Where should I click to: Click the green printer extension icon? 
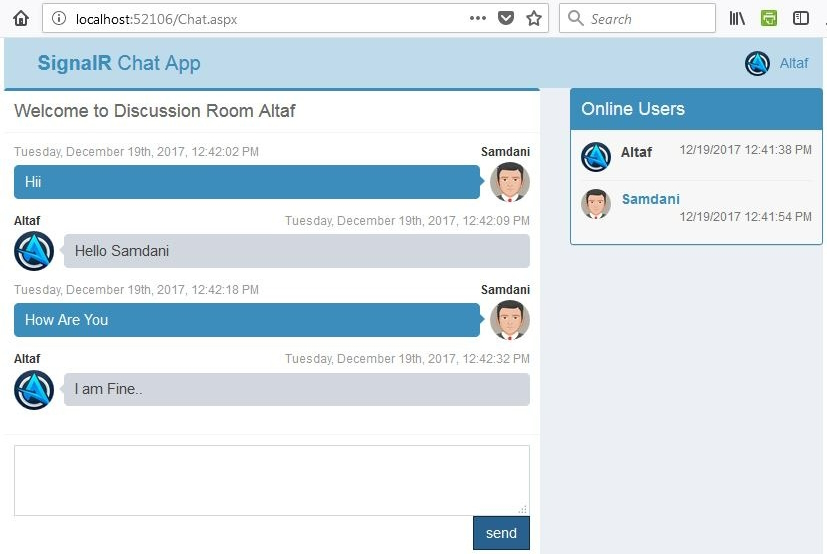(768, 18)
